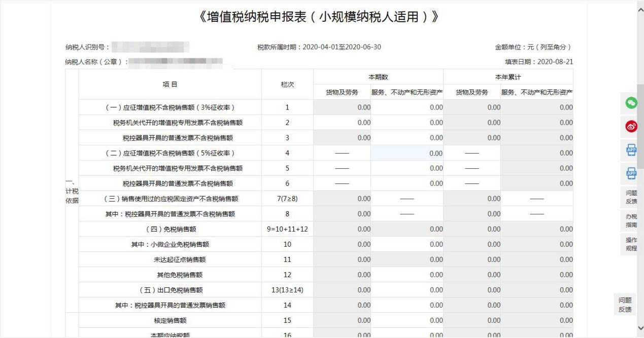Open the 办税指南 tax guide button
This screenshot has height=338, width=644.
click(631, 221)
